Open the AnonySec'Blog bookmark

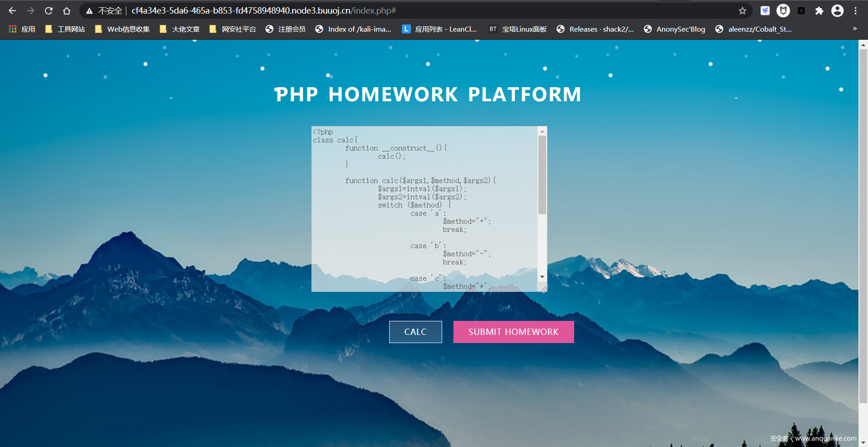pos(675,29)
